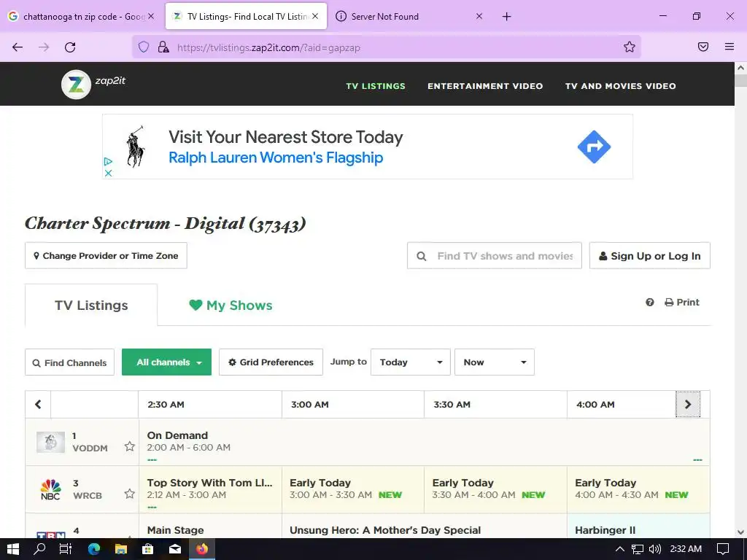Viewport: 747px width, 560px height.
Task: Reload the page with the refresh icon
Action: click(70, 47)
